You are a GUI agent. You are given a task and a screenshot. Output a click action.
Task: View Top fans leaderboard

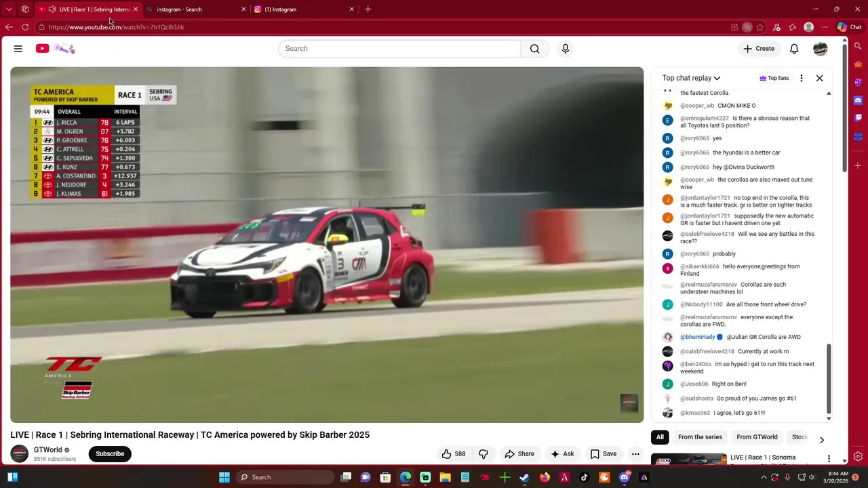[774, 78]
